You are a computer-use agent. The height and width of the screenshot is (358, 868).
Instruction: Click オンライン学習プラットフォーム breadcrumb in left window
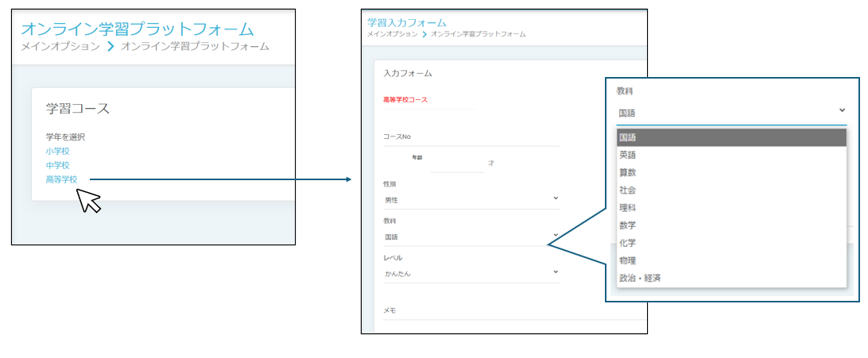tap(195, 46)
